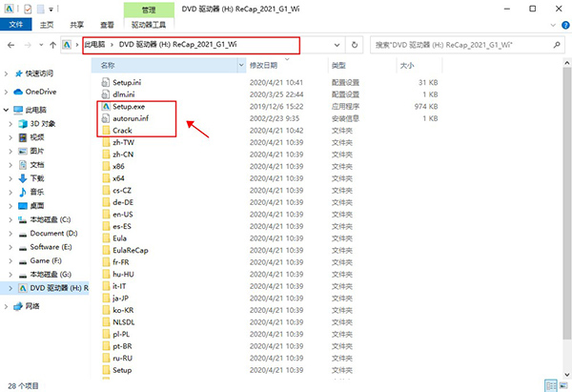This screenshot has height=392, width=572.
Task: Open the View ribbon tab
Action: tap(107, 25)
